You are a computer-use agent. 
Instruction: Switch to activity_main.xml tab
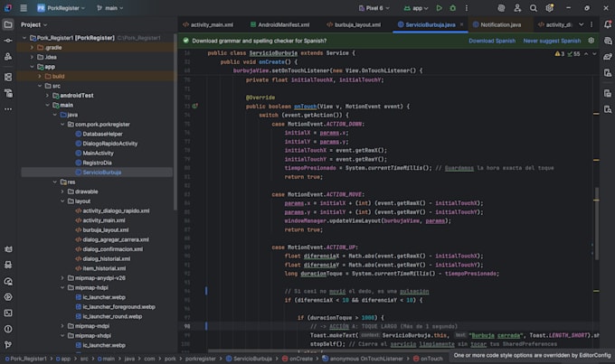tap(208, 24)
